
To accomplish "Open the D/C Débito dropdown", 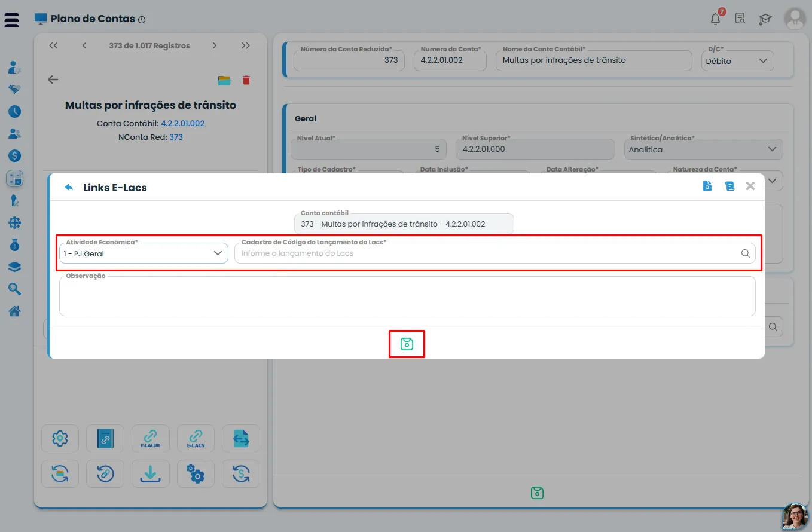I will pos(737,60).
